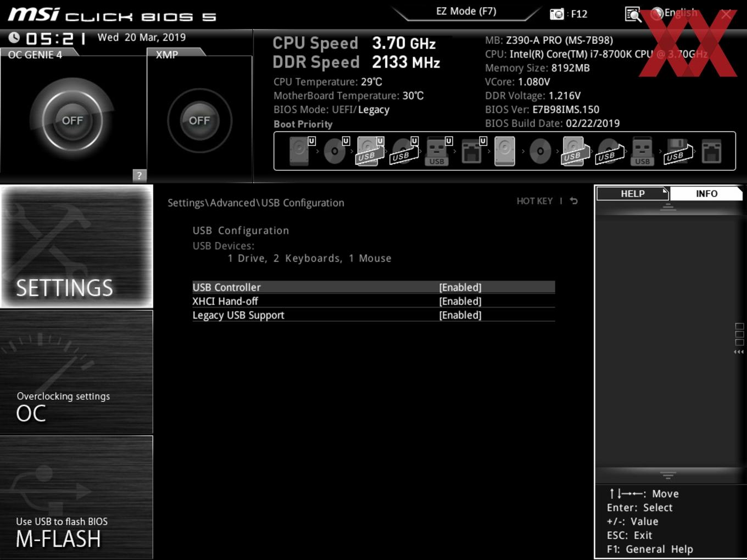The image size is (747, 560).
Task: Select the UEFI USB hard disk boot icon
Action: [369, 151]
